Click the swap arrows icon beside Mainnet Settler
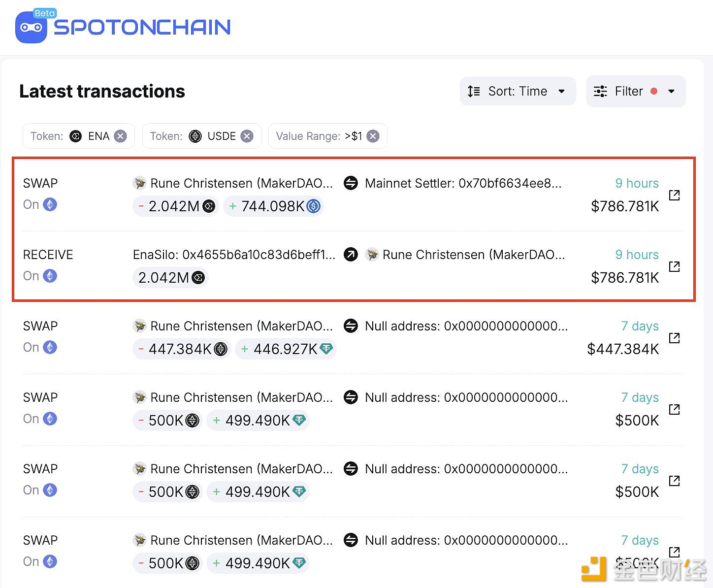The width and height of the screenshot is (713, 588). pyautogui.click(x=351, y=183)
